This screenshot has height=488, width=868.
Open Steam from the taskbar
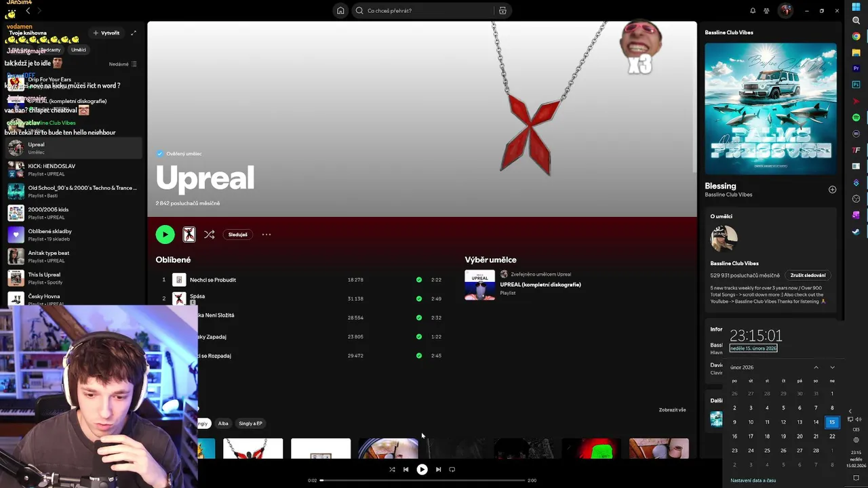tap(856, 232)
